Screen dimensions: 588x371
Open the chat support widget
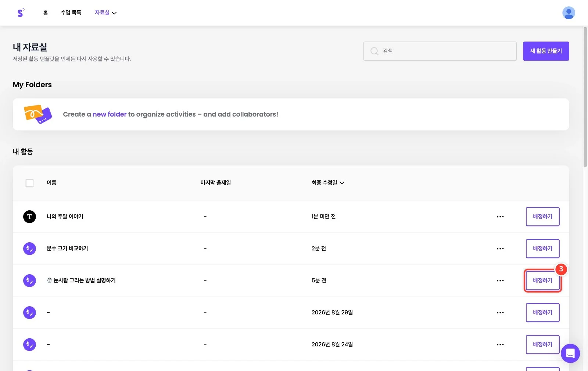pyautogui.click(x=570, y=353)
